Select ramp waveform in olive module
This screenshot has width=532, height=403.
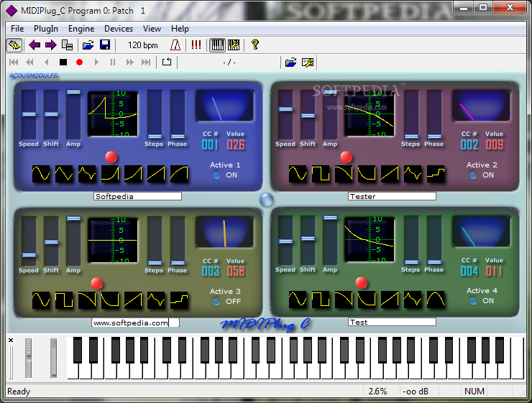coord(133,300)
